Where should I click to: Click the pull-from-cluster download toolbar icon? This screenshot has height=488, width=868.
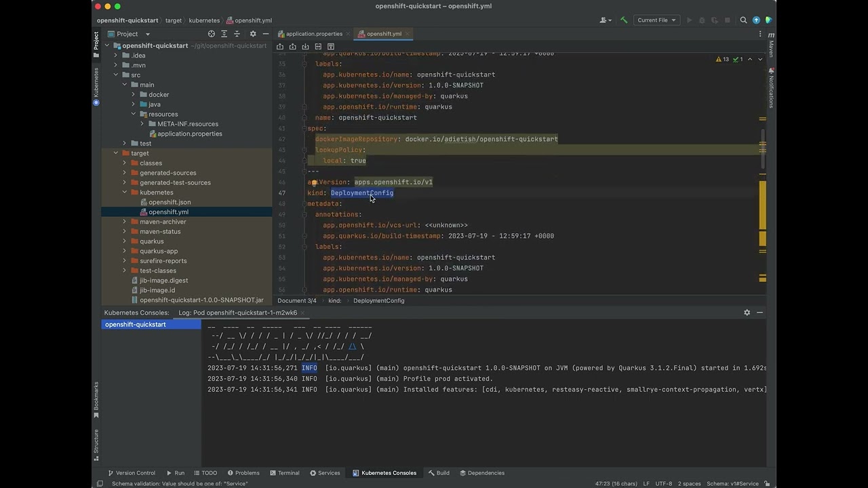point(305,47)
